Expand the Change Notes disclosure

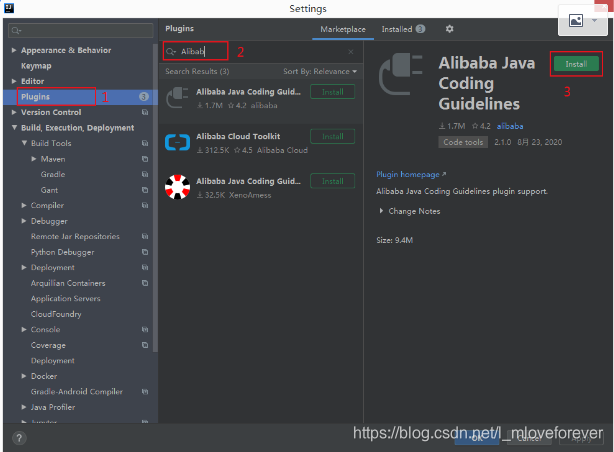coord(381,211)
